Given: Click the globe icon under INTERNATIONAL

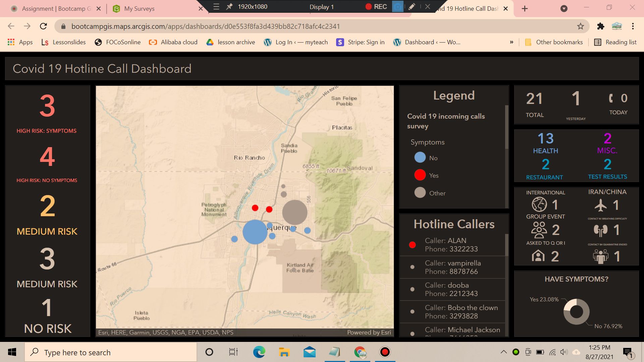Looking at the screenshot, I should (x=540, y=205).
